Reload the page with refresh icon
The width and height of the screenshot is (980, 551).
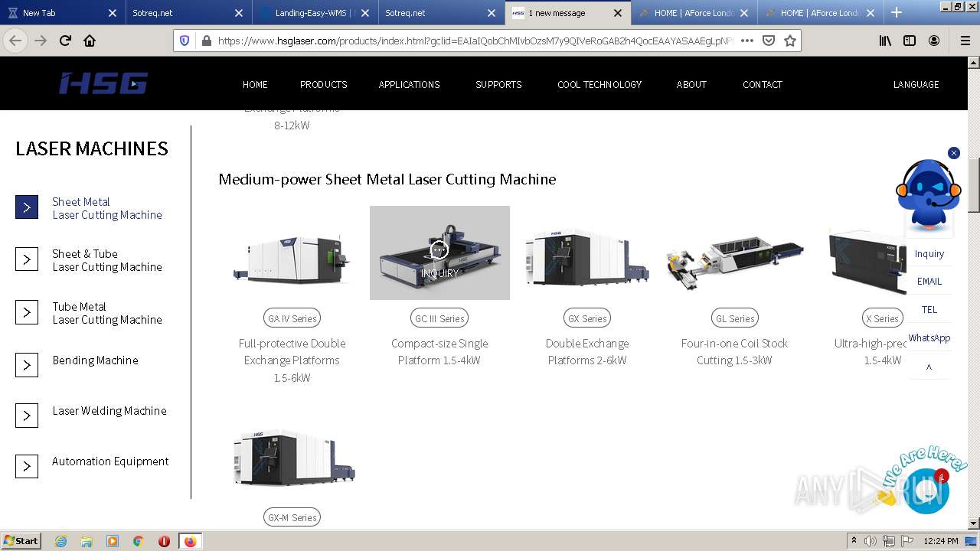(66, 41)
